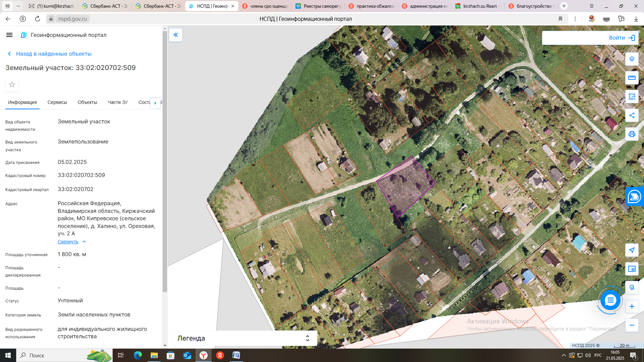Viewport: 644px width, 362px height.
Task: Toggle favorite star for this land plot
Action: point(12,84)
